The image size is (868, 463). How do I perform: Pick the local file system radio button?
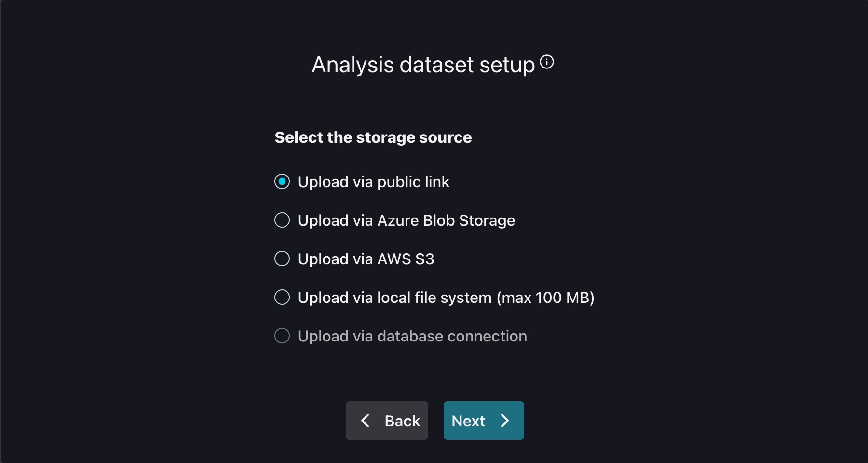282,298
